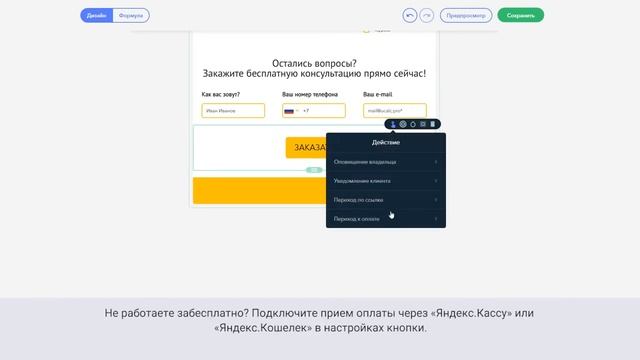Select the label Как вас зовут?
This screenshot has width=640, height=360.
(221, 94)
